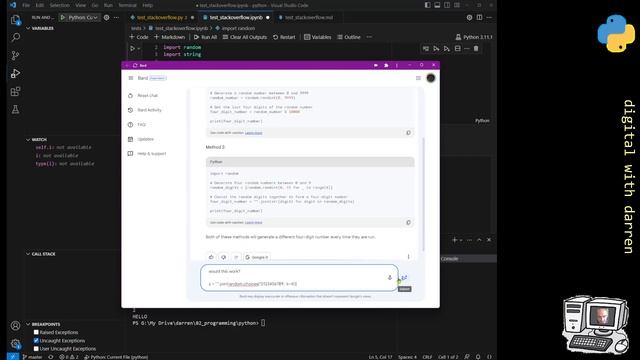640x360 pixels.
Task: Submit the Bard prompt with the send icon
Action: (404, 278)
